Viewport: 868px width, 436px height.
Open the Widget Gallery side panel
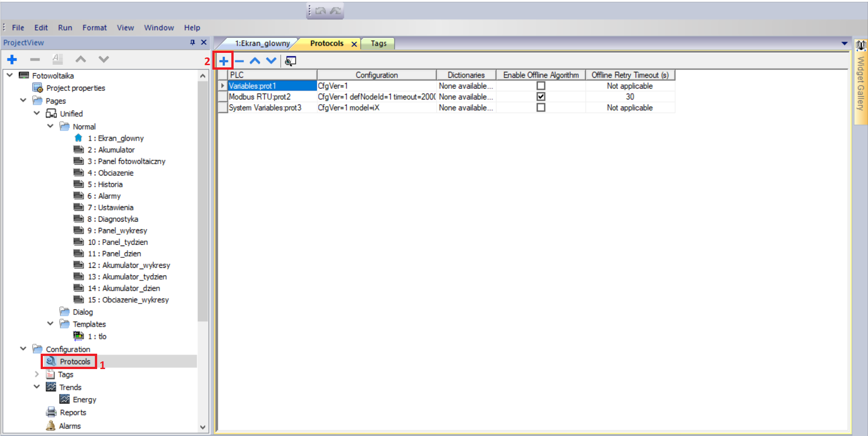(861, 81)
